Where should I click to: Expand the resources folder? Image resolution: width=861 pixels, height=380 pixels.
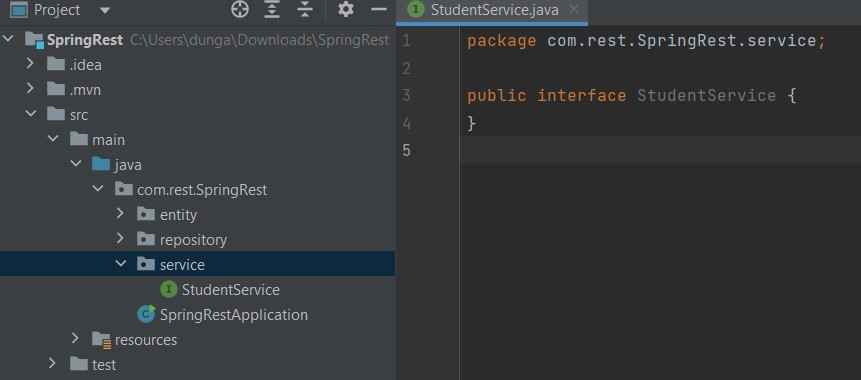(75, 338)
